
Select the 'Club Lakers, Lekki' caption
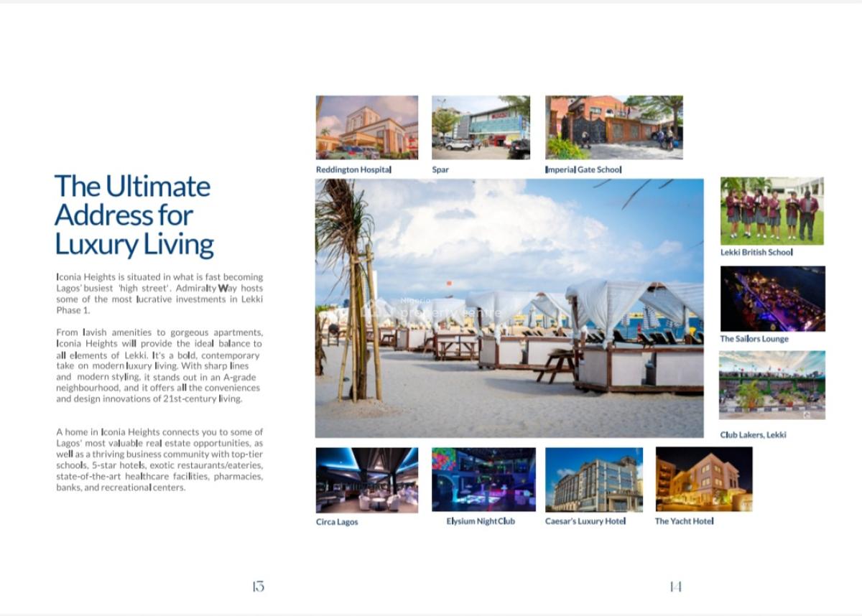(753, 435)
